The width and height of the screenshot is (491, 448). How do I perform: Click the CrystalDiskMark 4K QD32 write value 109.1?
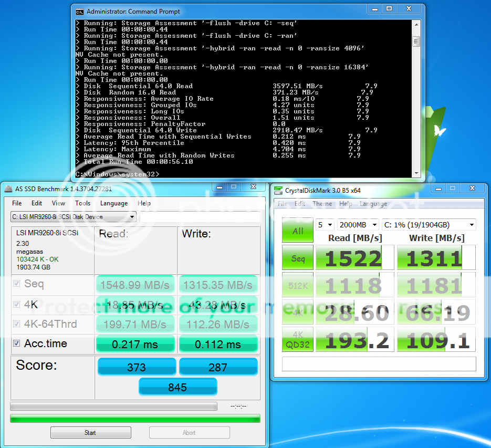point(436,340)
